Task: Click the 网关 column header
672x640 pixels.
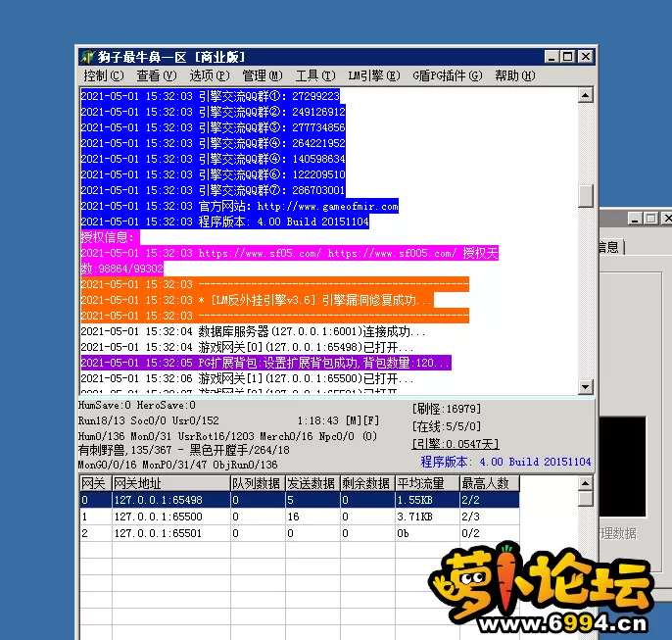Action: click(x=96, y=483)
